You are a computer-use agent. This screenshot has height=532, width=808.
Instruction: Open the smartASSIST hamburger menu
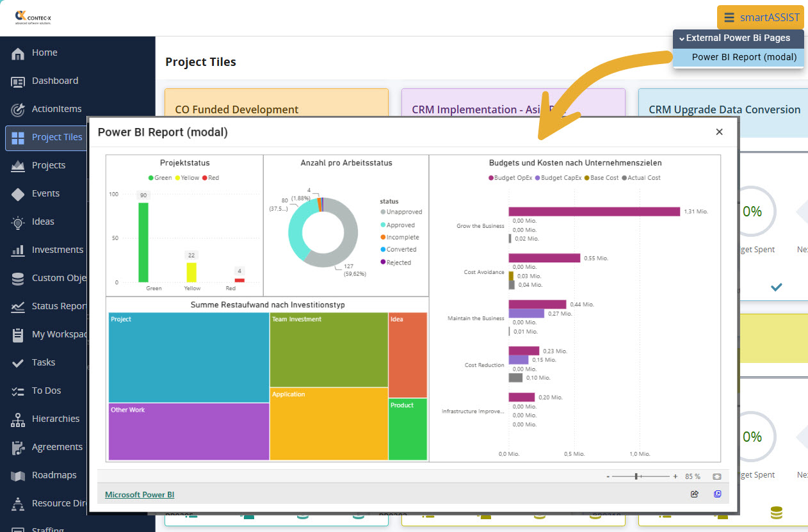tap(729, 17)
